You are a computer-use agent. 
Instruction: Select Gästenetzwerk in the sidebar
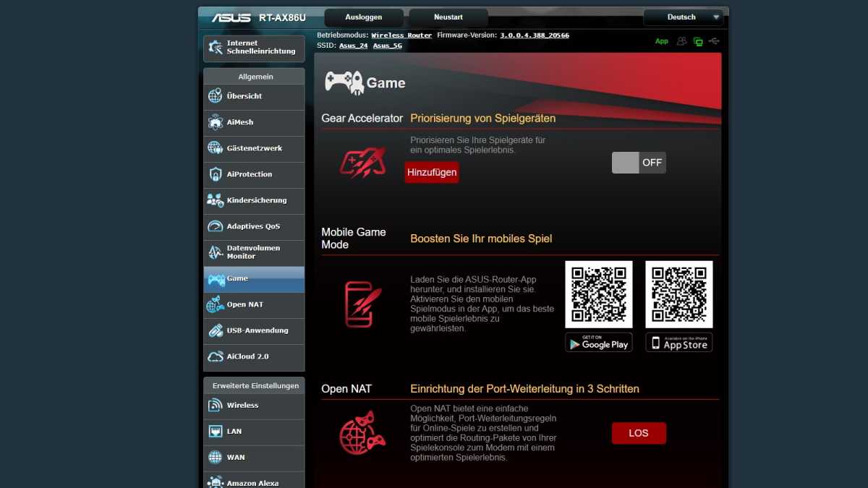click(x=254, y=148)
